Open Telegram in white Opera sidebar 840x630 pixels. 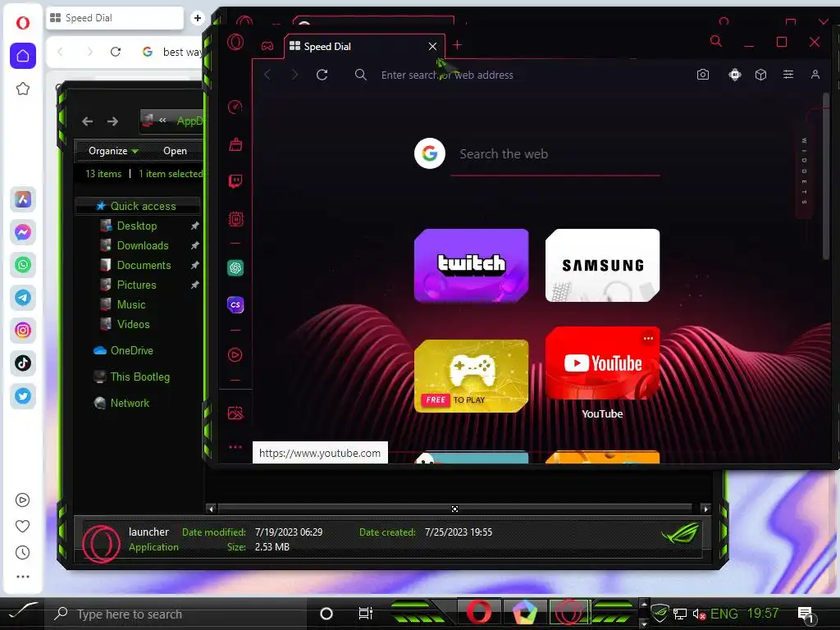coord(23,298)
